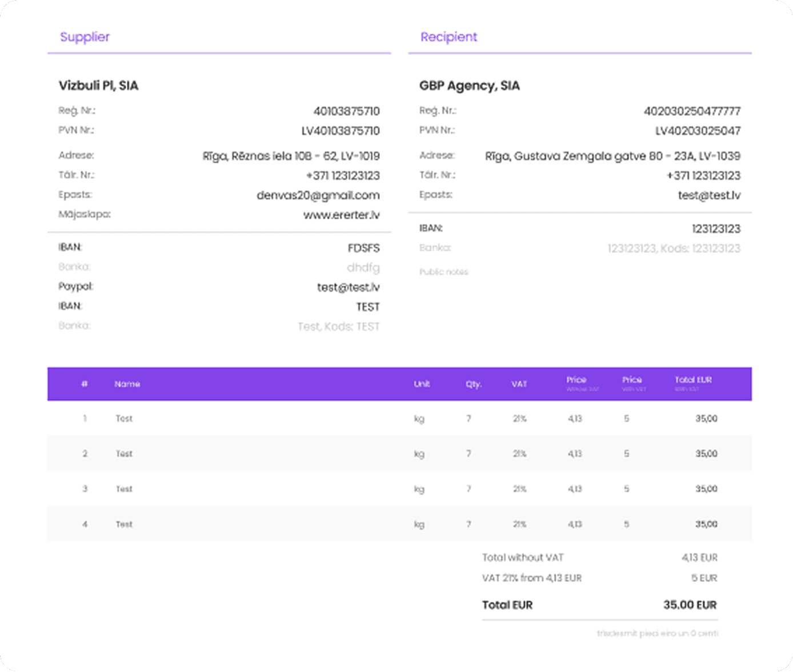793x672 pixels.
Task: Click the Unit column header
Action: (422, 384)
